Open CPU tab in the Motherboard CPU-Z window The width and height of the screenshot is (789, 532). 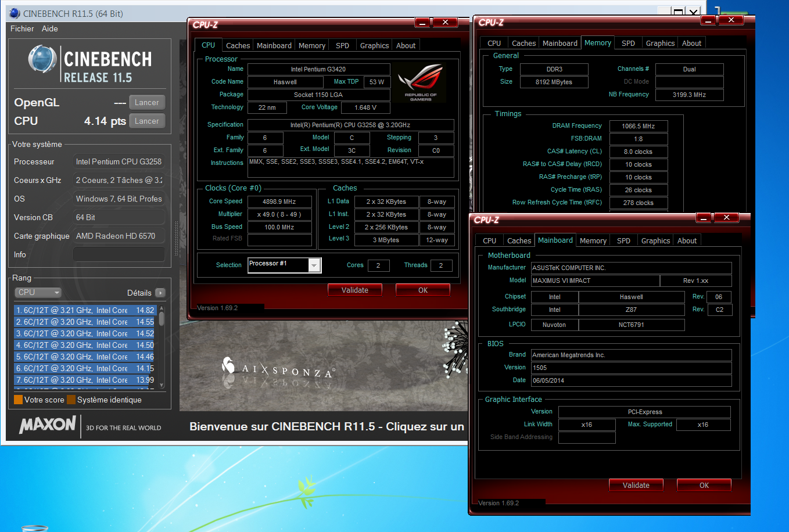(x=490, y=240)
